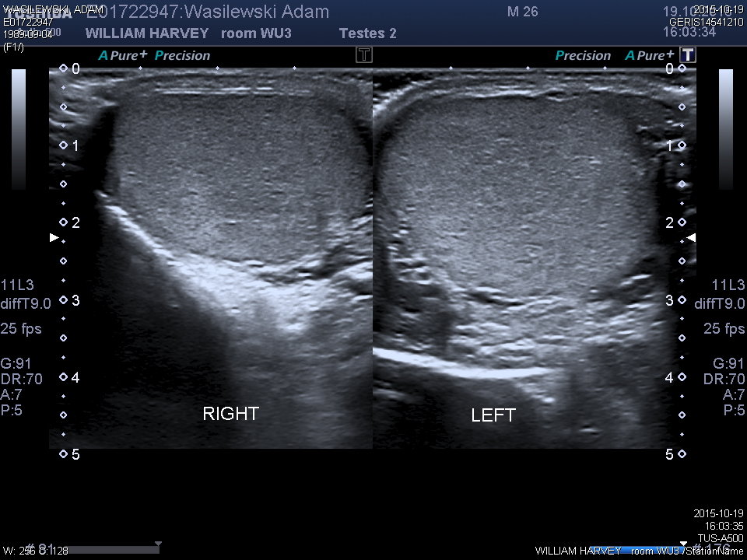
Task: Click 'diffT9.0' on the left side
Action: point(26,304)
